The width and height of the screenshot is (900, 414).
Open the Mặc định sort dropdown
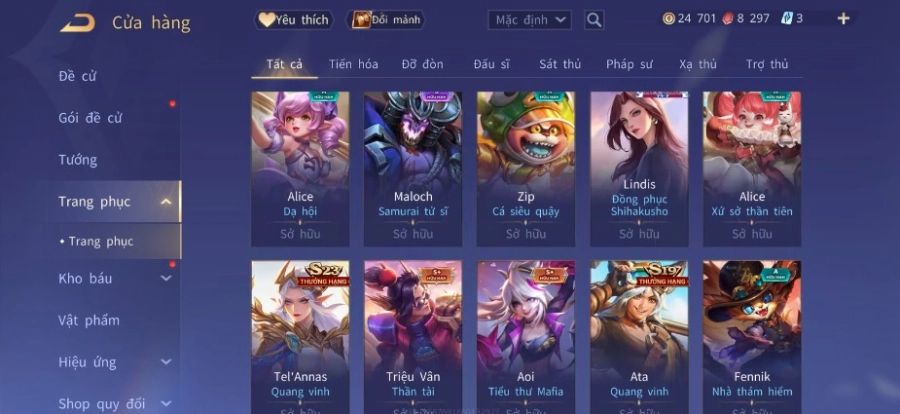tap(530, 20)
